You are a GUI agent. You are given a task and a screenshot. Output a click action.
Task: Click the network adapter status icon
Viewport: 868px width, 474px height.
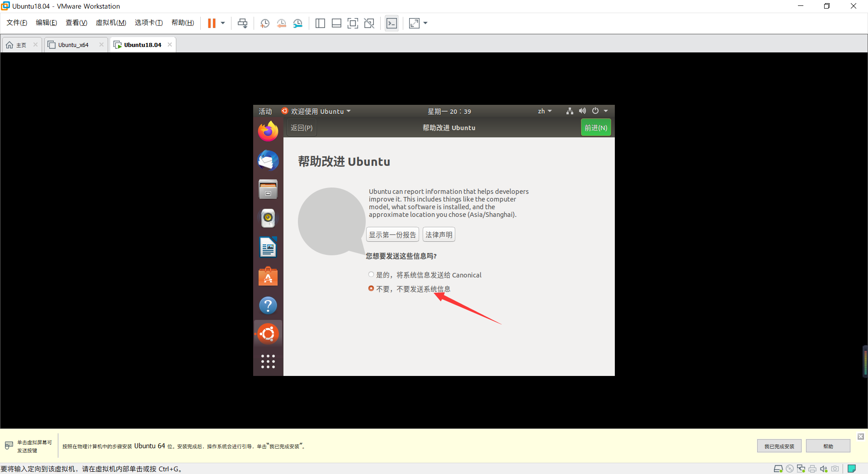tap(801, 469)
